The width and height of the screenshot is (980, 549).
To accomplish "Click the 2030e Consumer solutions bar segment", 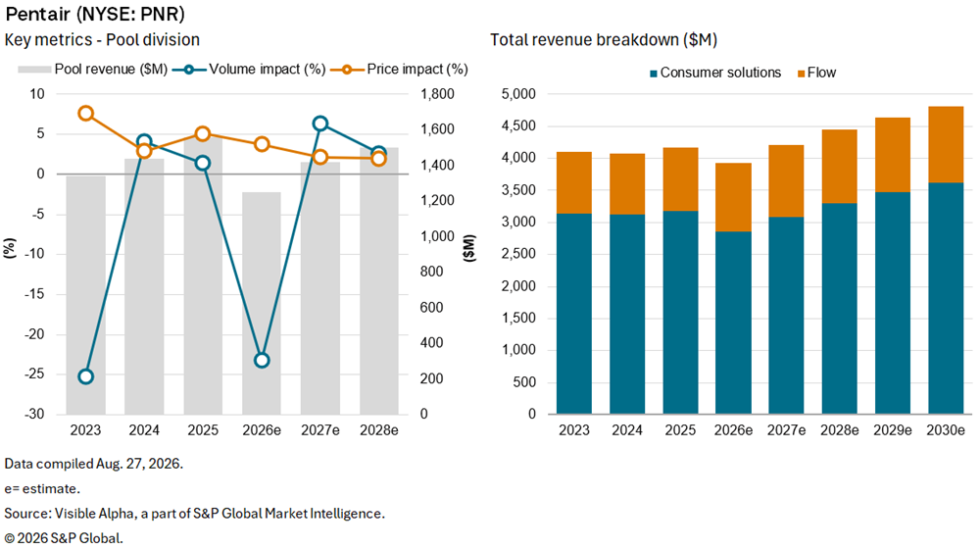I will [946, 298].
